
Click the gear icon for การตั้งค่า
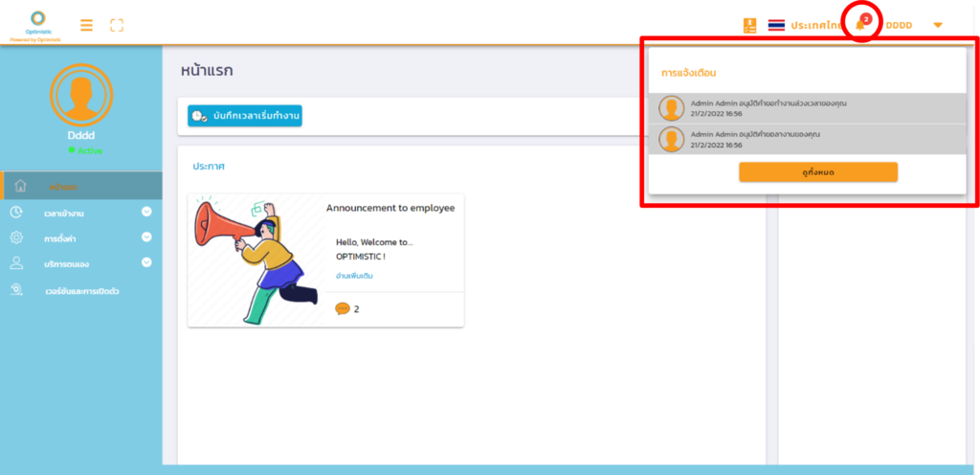pyautogui.click(x=16, y=237)
